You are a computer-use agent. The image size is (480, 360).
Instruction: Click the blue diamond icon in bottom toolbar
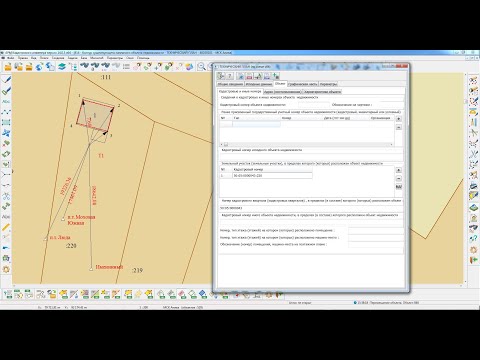203,294
